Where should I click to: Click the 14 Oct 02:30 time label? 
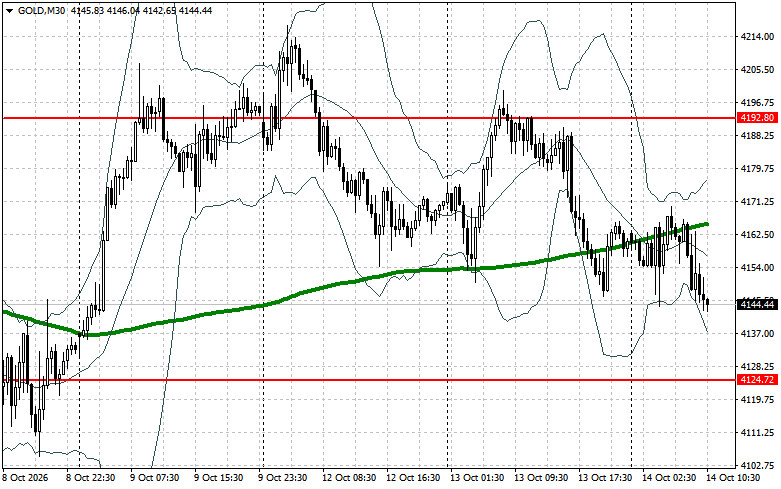[669, 478]
